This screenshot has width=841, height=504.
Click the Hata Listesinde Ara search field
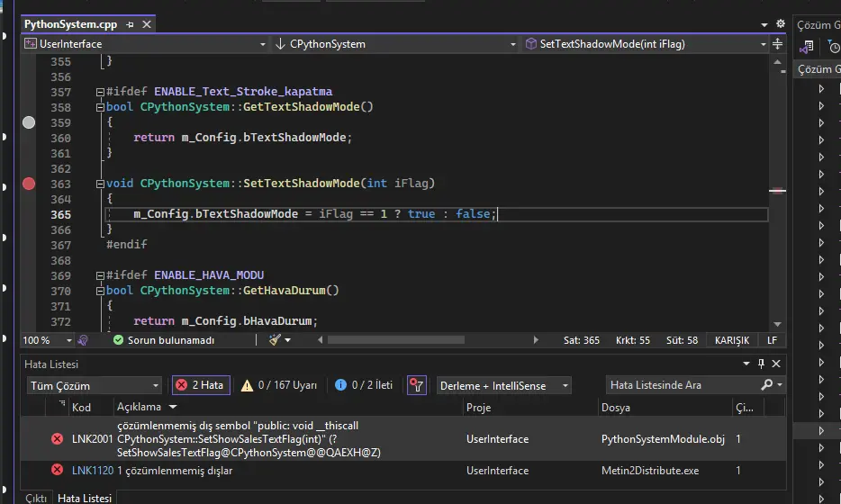[681, 385]
